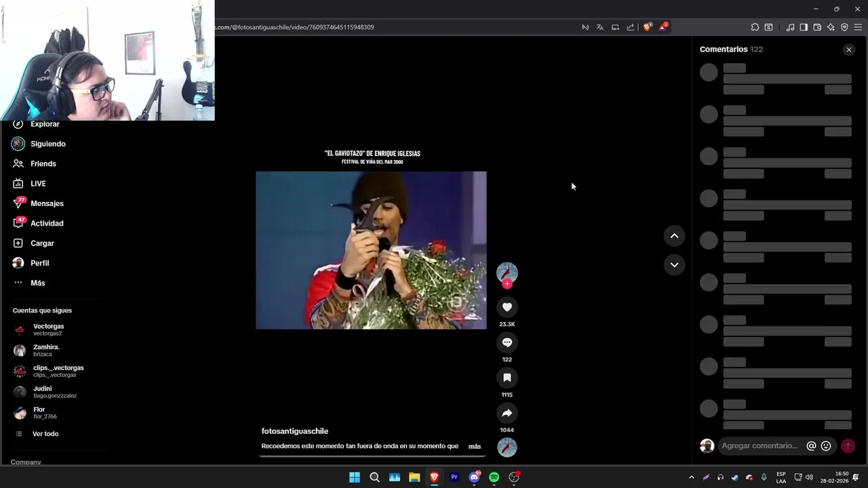Open spinning music disc below share count
Viewport: 868px width, 488px height.
507,447
